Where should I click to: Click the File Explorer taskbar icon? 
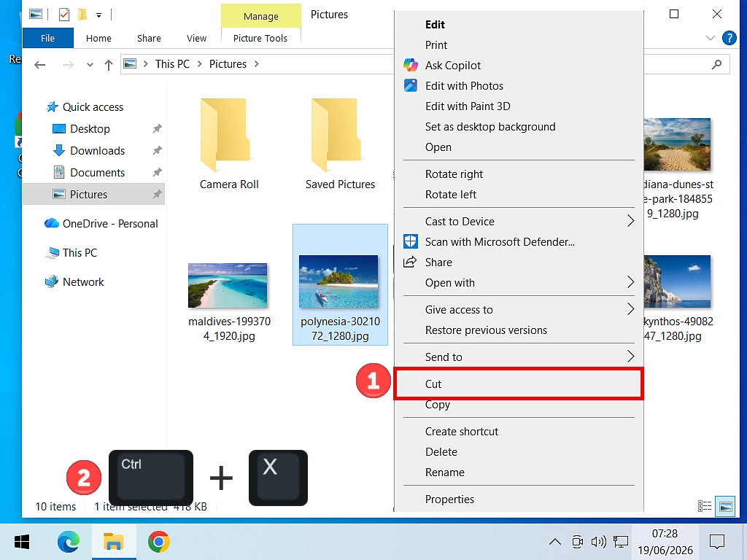114,542
